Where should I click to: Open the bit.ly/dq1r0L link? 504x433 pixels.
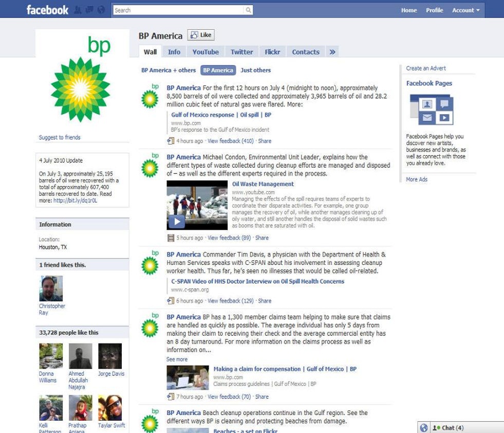click(75, 201)
